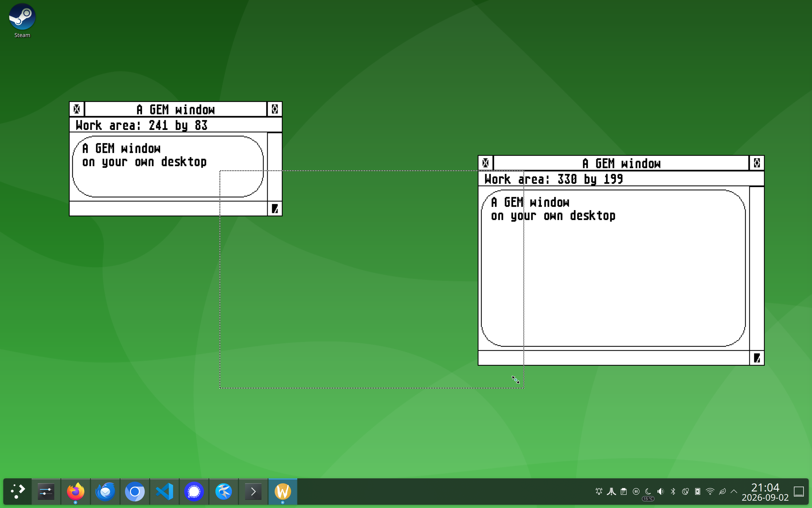The width and height of the screenshot is (812, 508).
Task: Launch Thunderbird from the taskbar
Action: [x=105, y=492]
